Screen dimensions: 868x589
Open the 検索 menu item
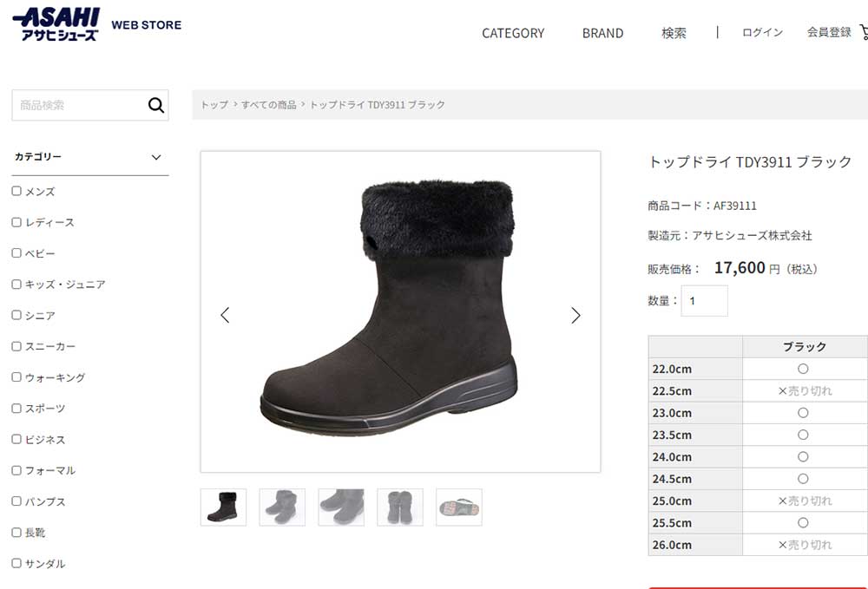click(674, 33)
